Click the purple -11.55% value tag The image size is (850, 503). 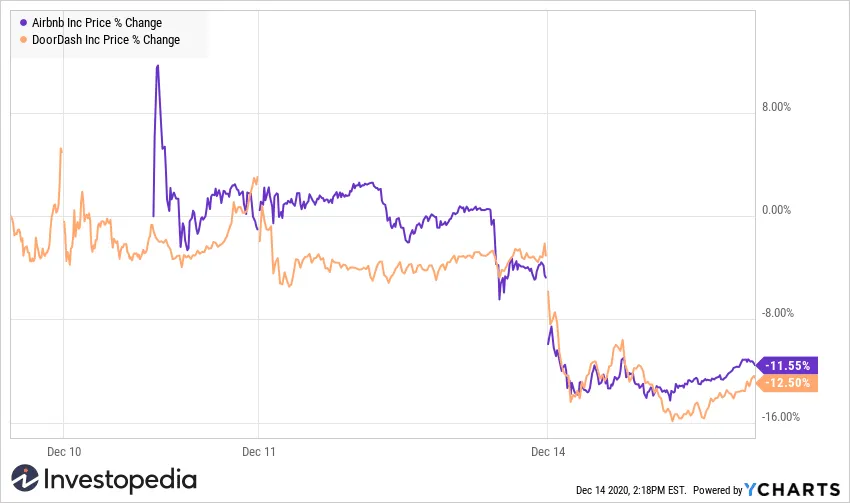click(790, 365)
